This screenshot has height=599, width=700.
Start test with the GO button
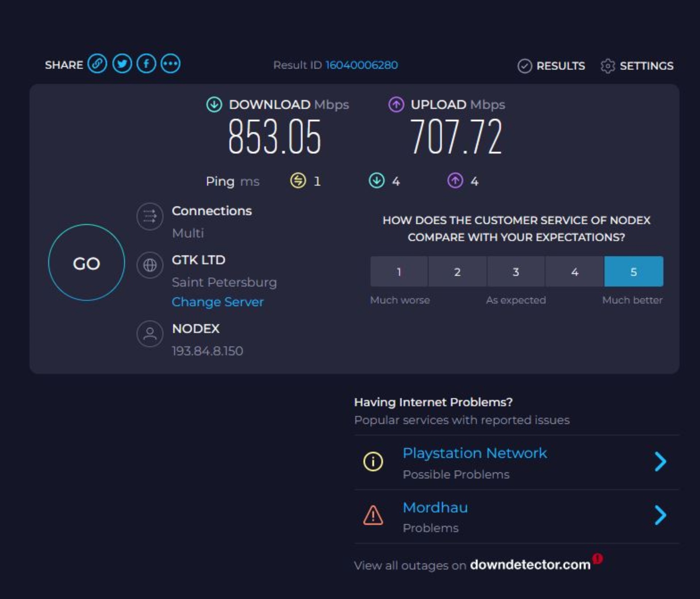[x=86, y=262]
